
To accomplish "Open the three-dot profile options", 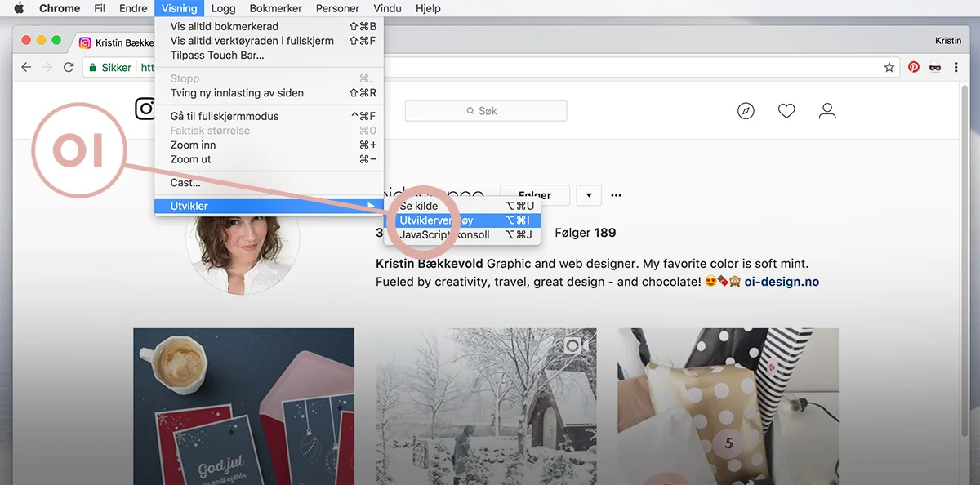I will pos(617,196).
